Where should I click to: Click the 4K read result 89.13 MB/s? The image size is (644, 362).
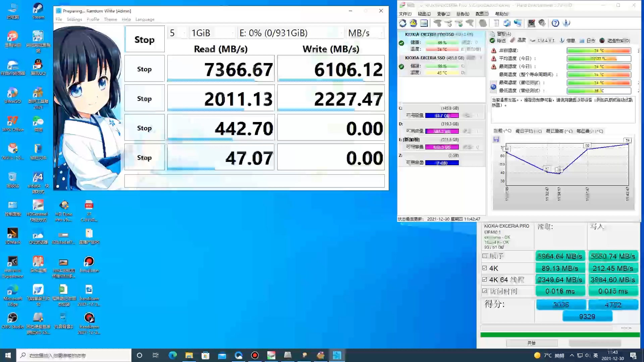[x=560, y=268]
